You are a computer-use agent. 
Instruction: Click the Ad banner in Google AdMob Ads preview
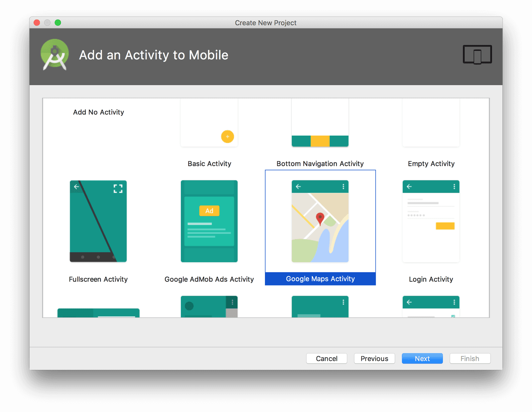(209, 210)
